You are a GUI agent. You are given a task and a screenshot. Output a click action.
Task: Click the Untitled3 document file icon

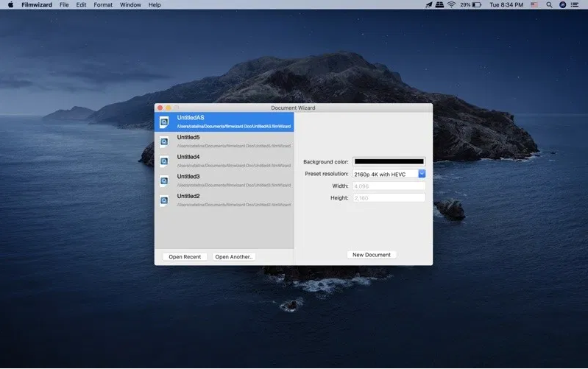point(164,180)
